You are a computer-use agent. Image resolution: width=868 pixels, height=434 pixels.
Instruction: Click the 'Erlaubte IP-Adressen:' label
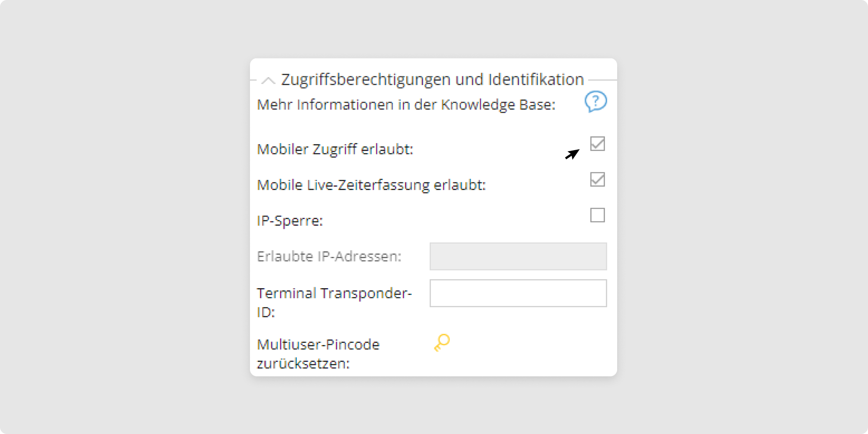329,256
